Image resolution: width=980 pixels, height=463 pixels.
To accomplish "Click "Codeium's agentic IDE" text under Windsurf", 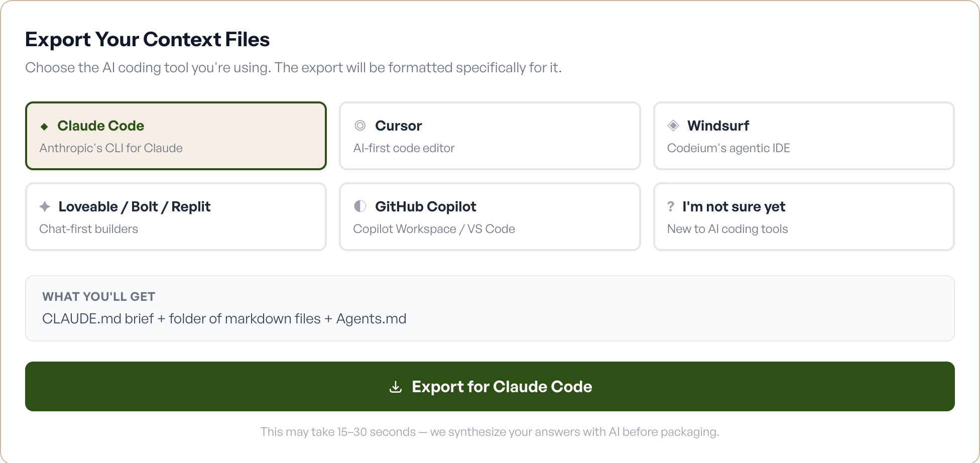I will (728, 148).
